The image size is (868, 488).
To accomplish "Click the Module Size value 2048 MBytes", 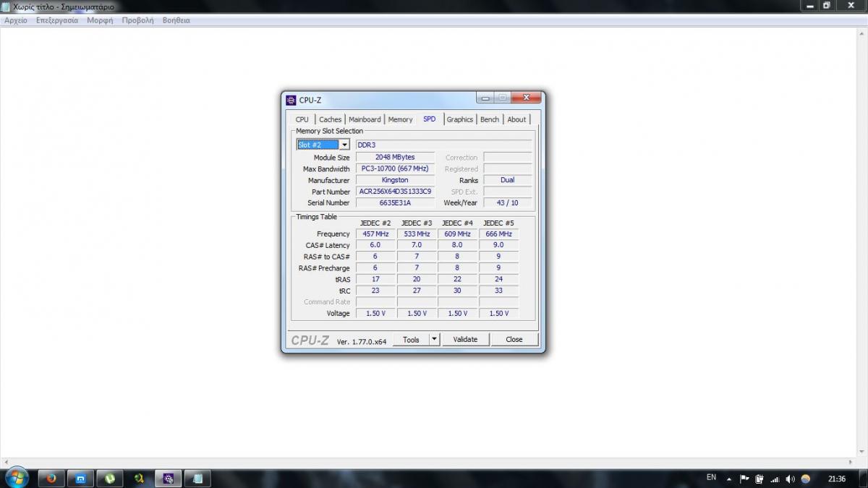I will click(395, 157).
